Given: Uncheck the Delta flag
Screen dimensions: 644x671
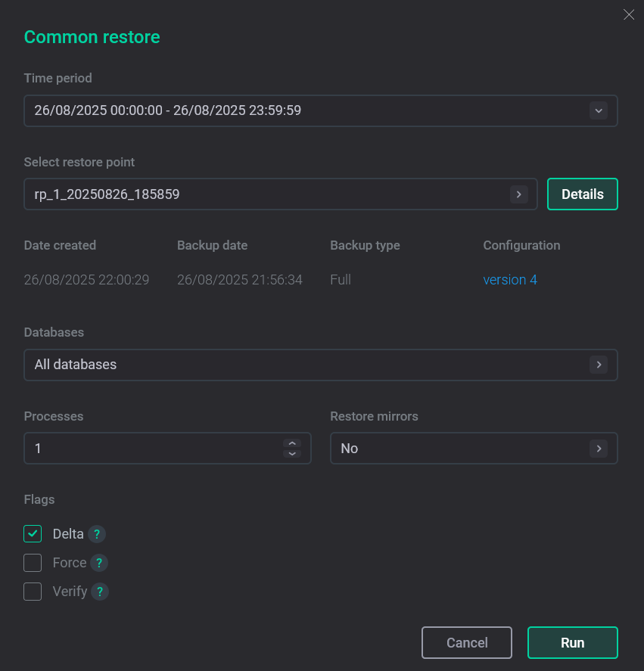Looking at the screenshot, I should pos(33,533).
